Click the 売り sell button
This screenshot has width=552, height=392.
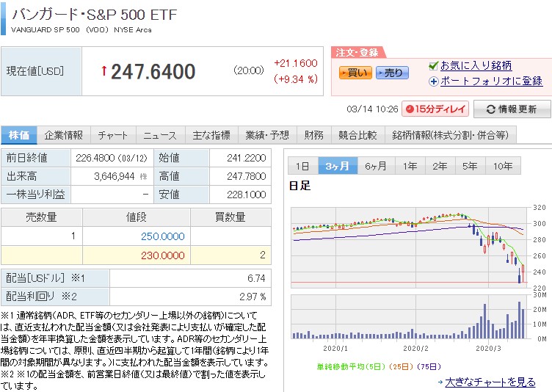point(392,73)
